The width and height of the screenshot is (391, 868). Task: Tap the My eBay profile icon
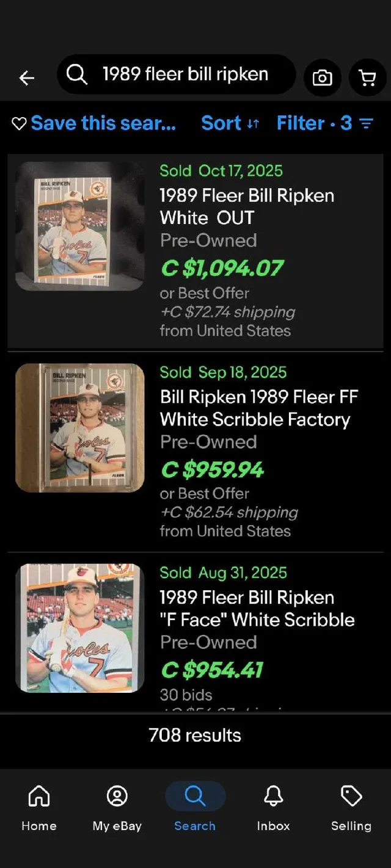point(117,795)
